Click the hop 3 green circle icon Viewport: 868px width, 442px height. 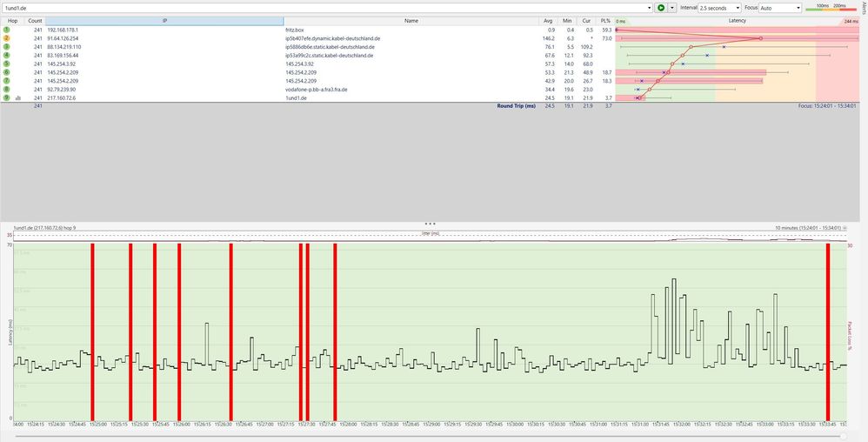pyautogui.click(x=6, y=47)
